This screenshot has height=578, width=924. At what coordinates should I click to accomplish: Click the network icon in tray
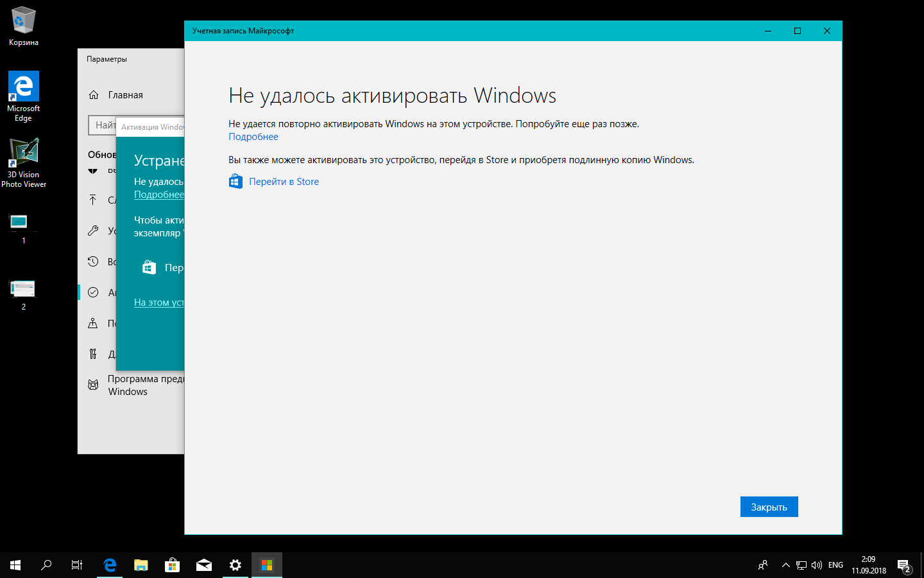pos(801,565)
